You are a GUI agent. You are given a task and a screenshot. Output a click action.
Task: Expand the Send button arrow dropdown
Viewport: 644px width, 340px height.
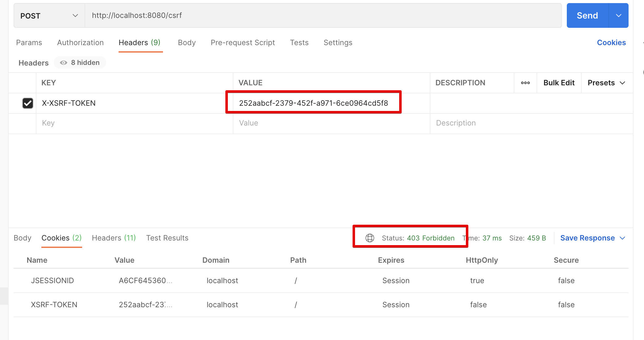click(x=618, y=16)
